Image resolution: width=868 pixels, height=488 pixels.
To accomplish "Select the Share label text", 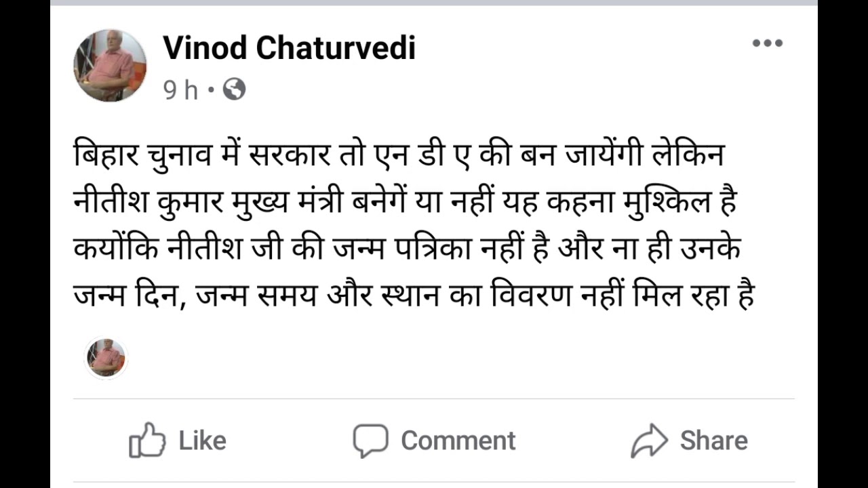I will tap(714, 441).
